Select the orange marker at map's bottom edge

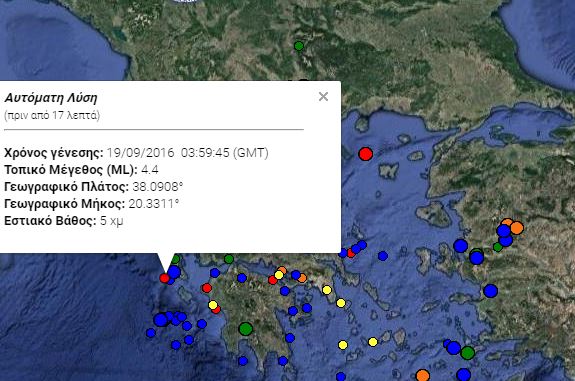[x=422, y=375]
